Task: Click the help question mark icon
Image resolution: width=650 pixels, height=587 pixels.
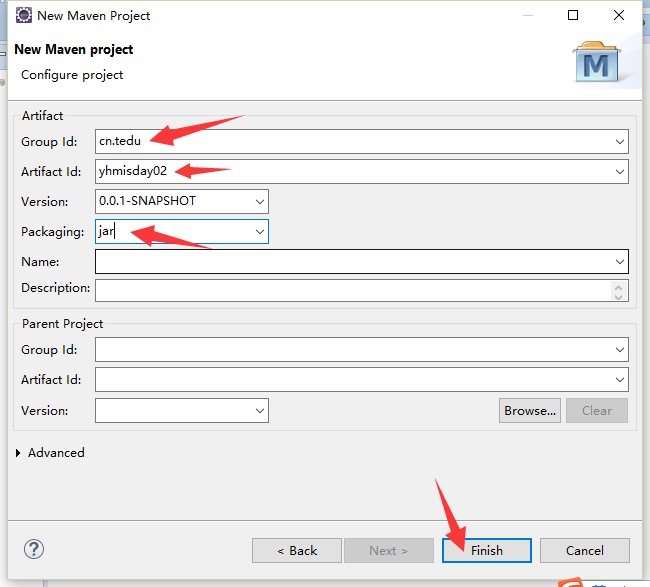Action: (34, 549)
